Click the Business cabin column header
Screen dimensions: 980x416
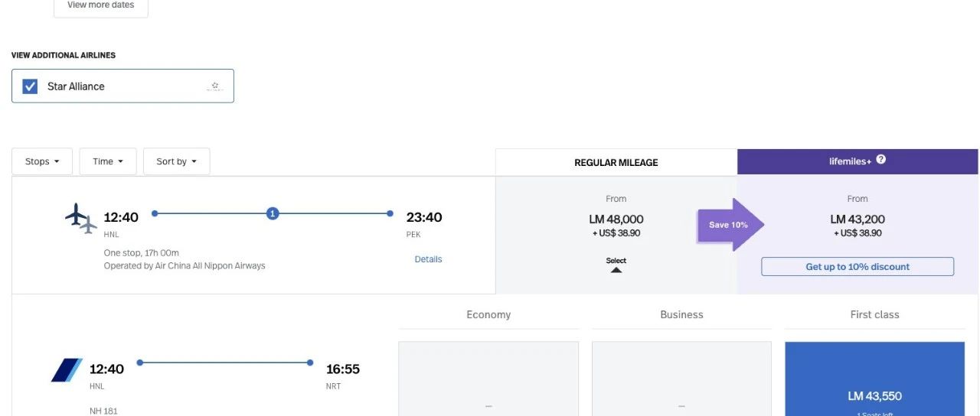681,314
